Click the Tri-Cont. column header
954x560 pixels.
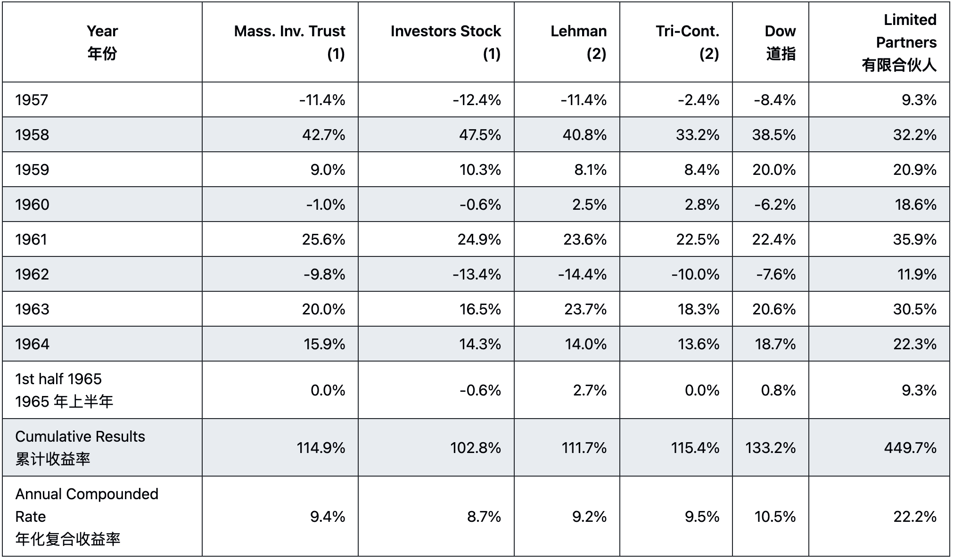687,42
